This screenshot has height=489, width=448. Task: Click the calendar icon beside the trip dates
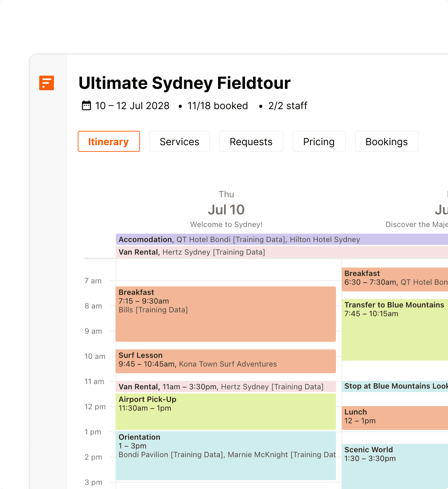[86, 105]
